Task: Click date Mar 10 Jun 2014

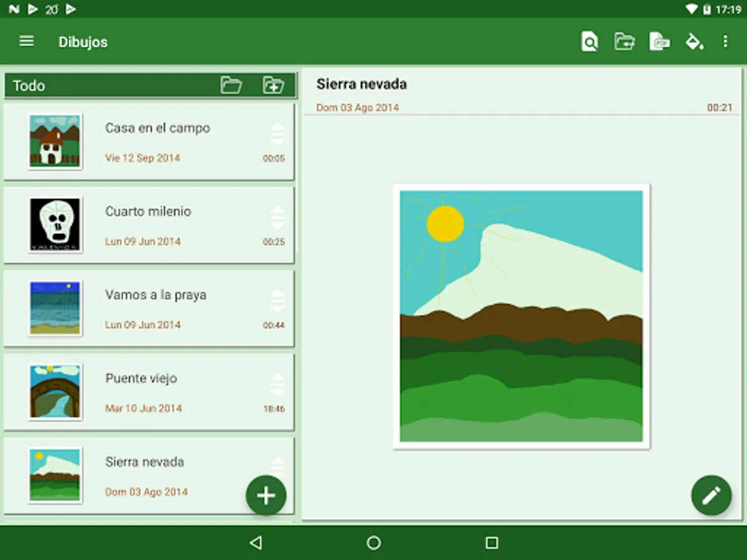Action: [144, 409]
